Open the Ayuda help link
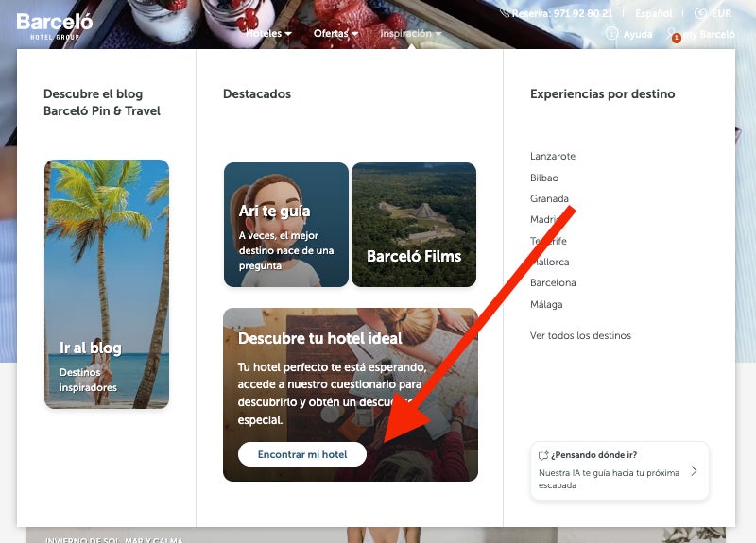The width and height of the screenshot is (756, 543). [637, 34]
